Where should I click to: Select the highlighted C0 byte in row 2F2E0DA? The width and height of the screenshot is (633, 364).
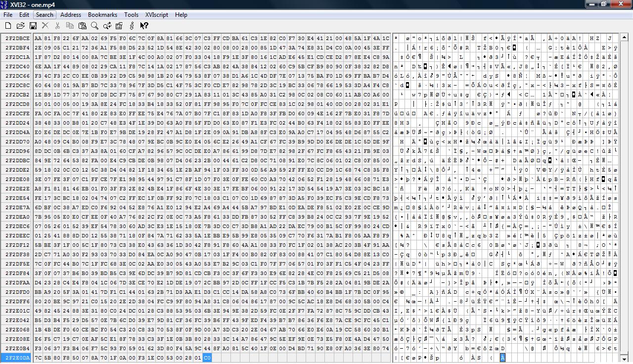(207, 358)
